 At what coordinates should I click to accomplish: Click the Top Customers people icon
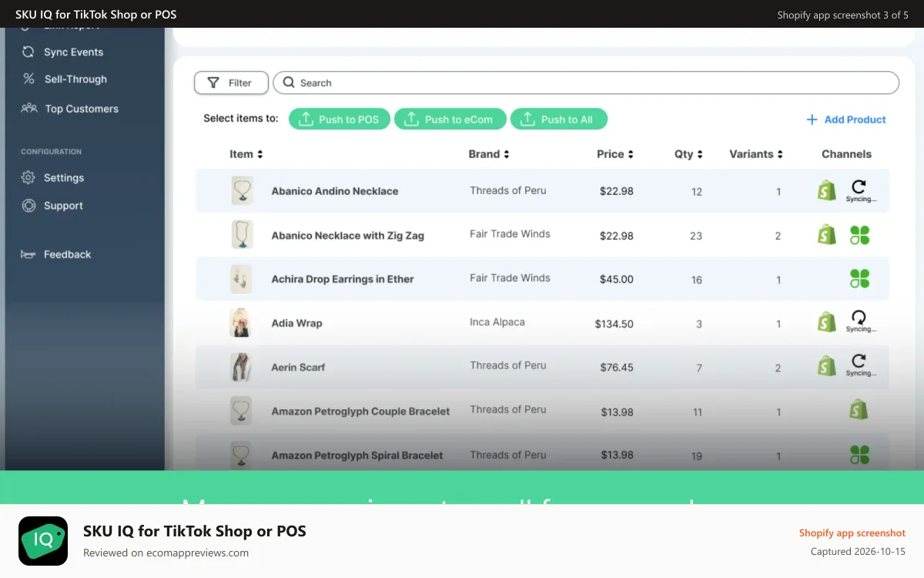(29, 109)
